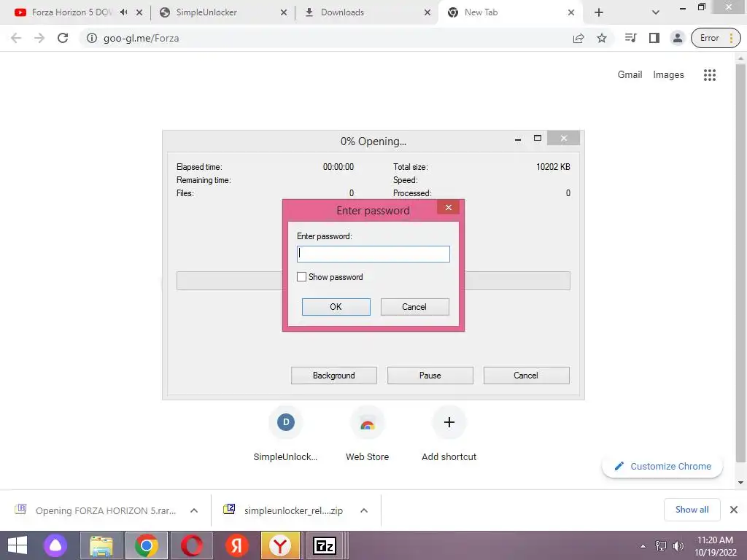Mute the Forza Horizon tab audio icon
This screenshot has height=560, width=747.
[x=124, y=12]
